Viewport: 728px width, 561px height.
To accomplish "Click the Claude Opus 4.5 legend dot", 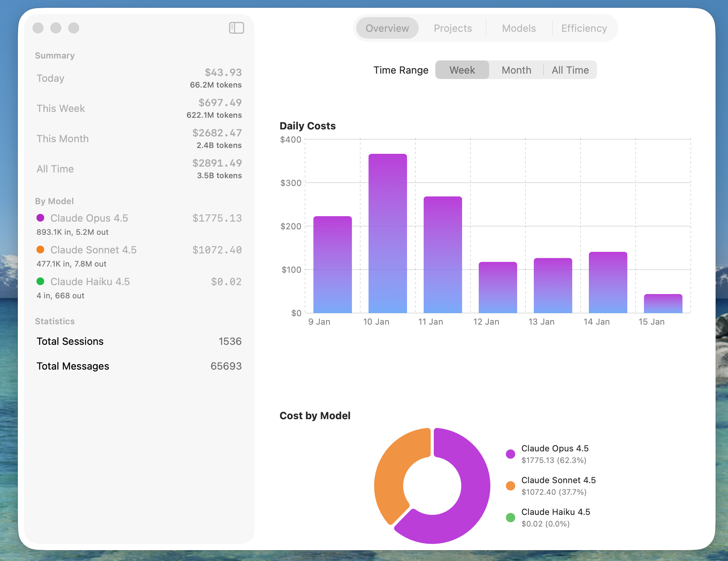I will [511, 454].
